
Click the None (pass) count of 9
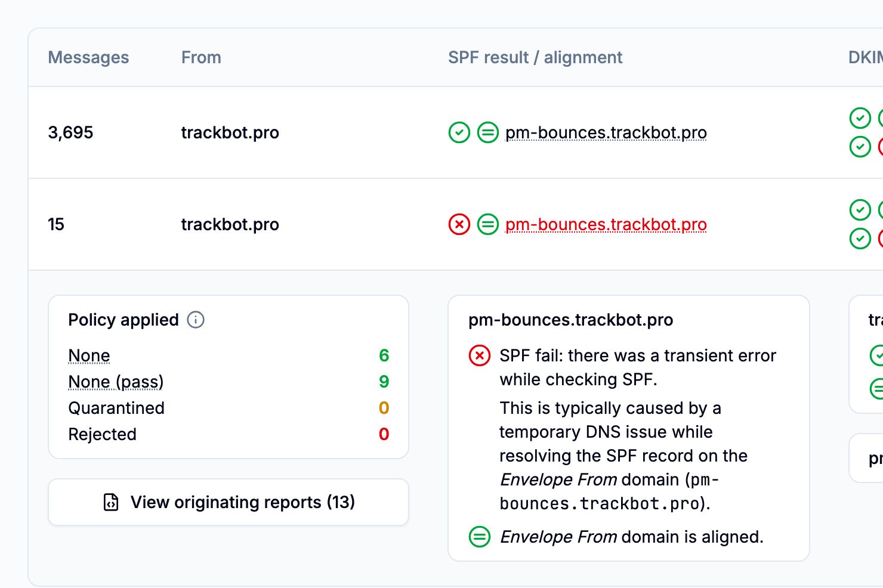pos(384,382)
